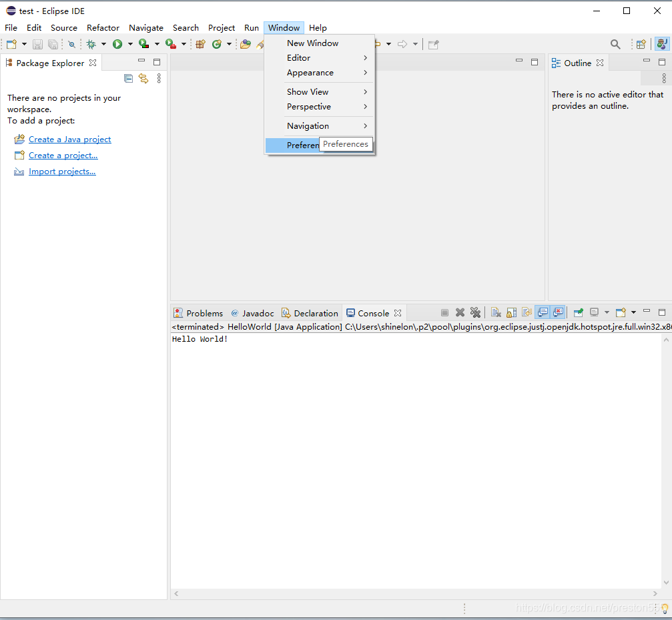Toggle Show Console on Standard Error

[558, 312]
